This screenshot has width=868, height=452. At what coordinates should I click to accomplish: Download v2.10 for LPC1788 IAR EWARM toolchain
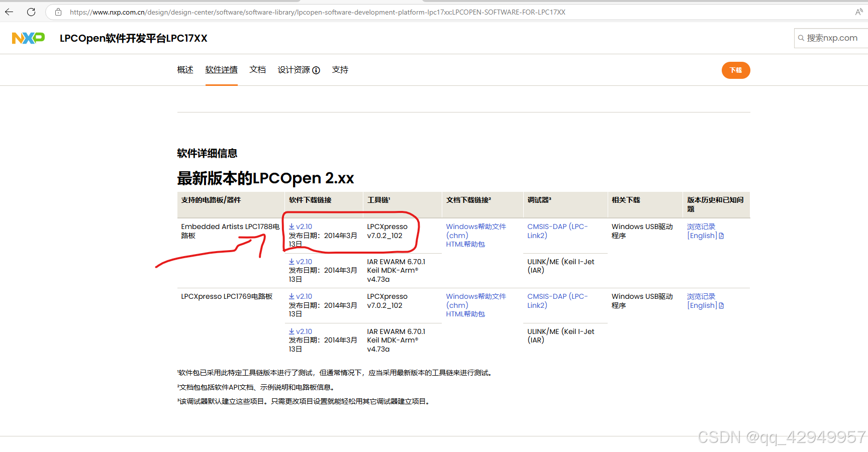(301, 262)
